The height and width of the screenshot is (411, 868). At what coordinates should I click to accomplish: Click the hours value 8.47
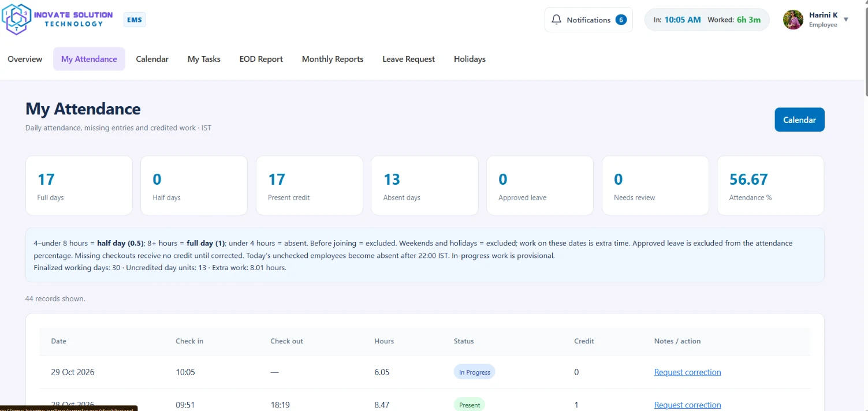tap(382, 405)
